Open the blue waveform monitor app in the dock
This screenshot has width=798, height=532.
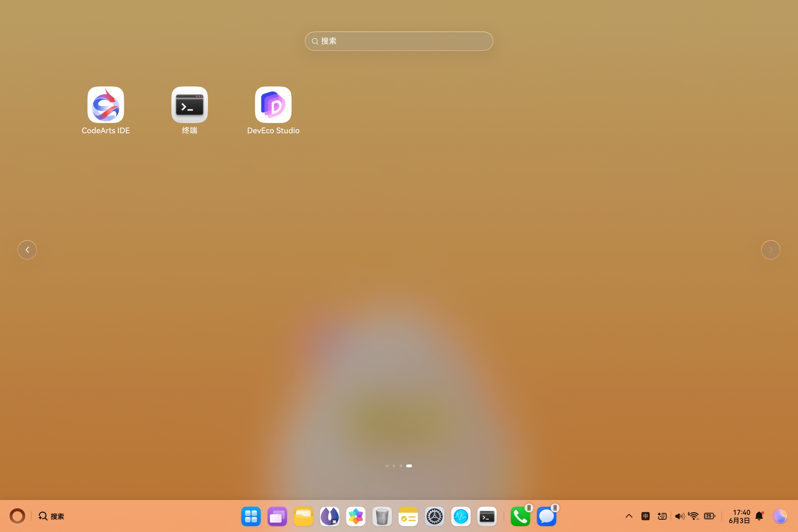pos(461,516)
